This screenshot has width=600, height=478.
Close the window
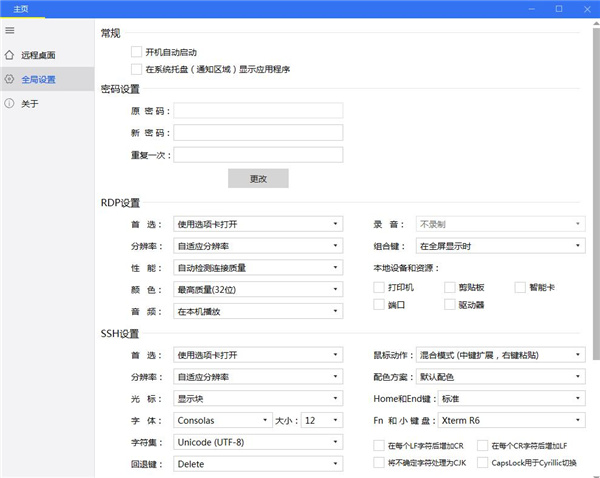coord(587,9)
